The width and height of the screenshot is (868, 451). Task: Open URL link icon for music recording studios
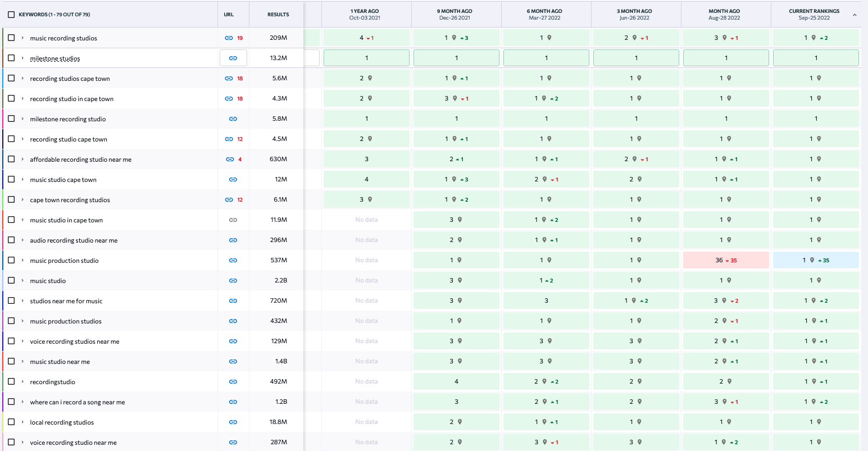(x=229, y=38)
